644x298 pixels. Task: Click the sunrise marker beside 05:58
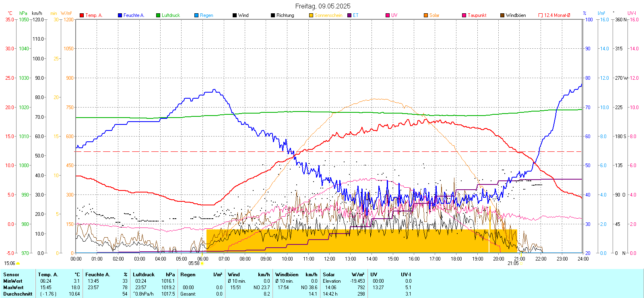(202, 263)
